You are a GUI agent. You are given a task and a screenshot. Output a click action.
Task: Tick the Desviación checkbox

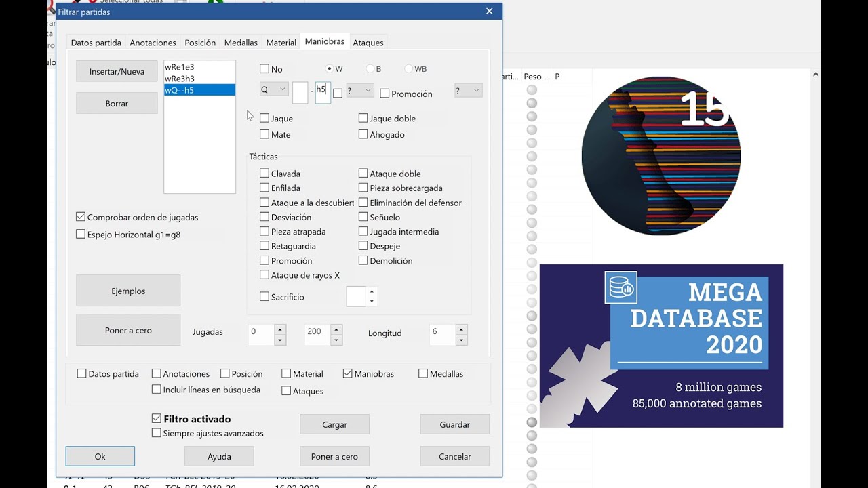click(x=264, y=217)
